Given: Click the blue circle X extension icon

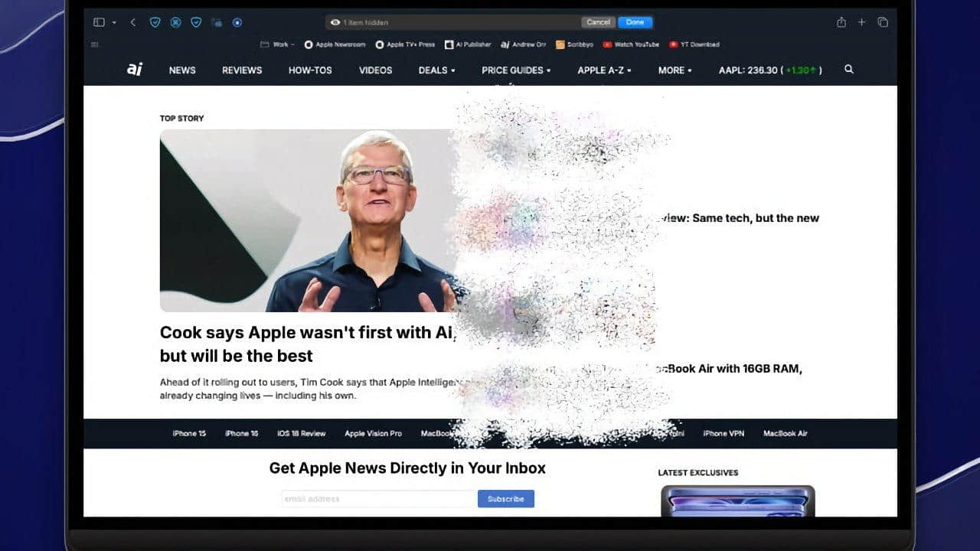Looking at the screenshot, I should point(176,22).
